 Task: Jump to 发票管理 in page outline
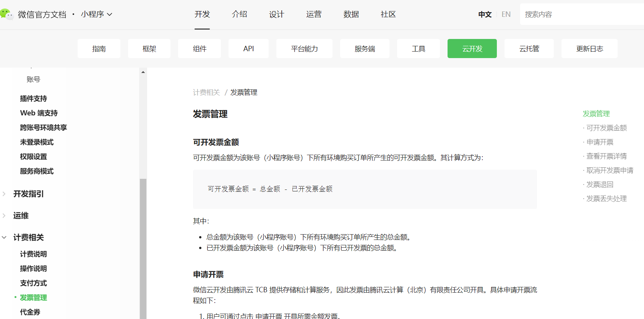596,114
